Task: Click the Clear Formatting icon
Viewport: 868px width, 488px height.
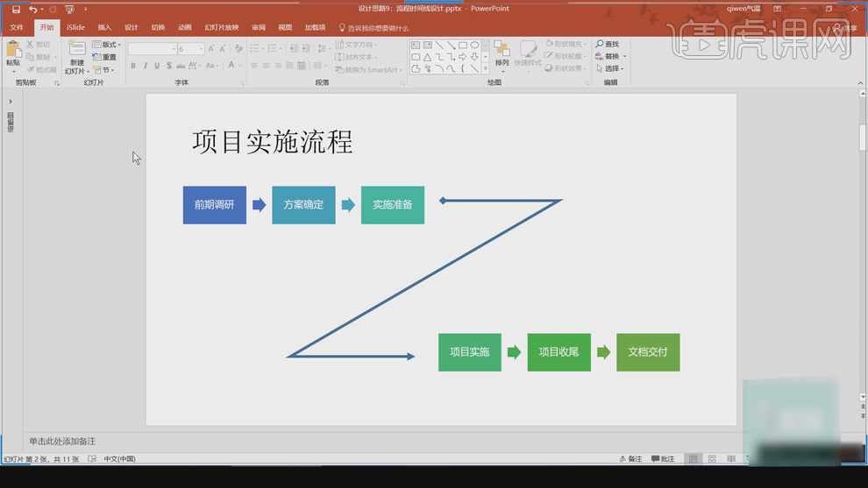Action: point(238,49)
